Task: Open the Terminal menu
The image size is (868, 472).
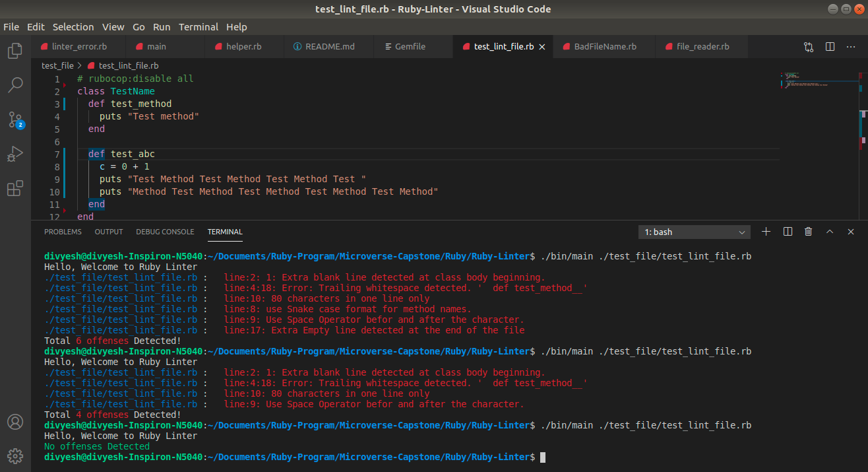Action: 199,27
